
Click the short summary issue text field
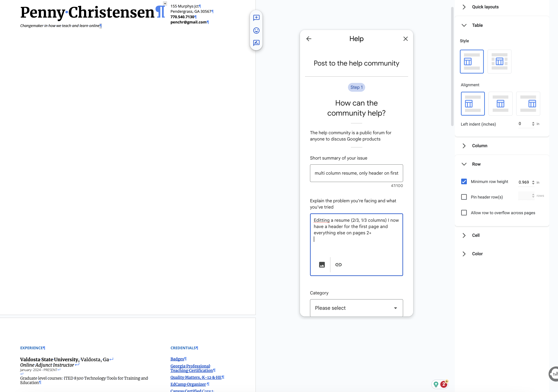coord(356,173)
